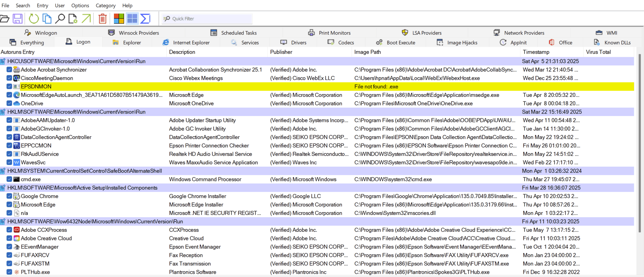The image size is (644, 277).
Task: Select the 'Epson Printer Connection Checker' description
Action: pyautogui.click(x=209, y=146)
